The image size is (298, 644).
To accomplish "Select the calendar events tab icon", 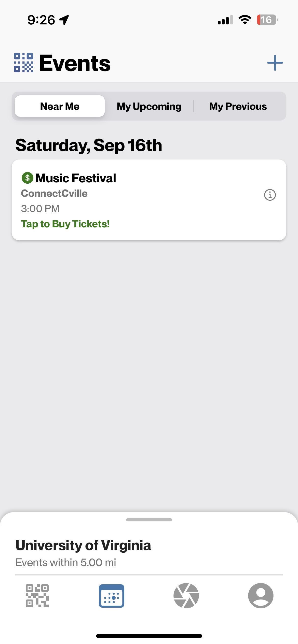I will point(112,596).
